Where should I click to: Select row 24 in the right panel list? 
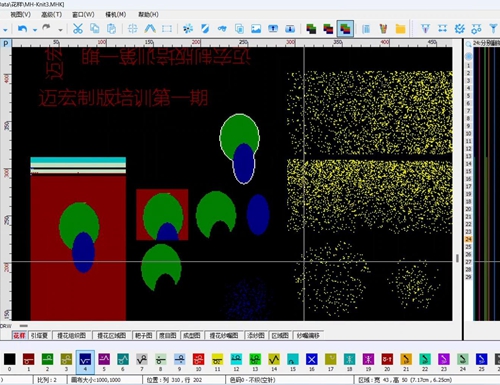coord(468,239)
